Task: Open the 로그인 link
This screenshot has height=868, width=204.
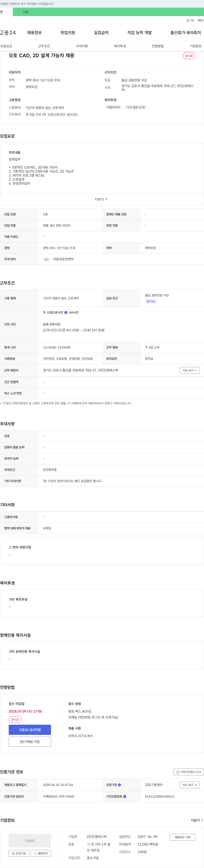Action: 190,20
